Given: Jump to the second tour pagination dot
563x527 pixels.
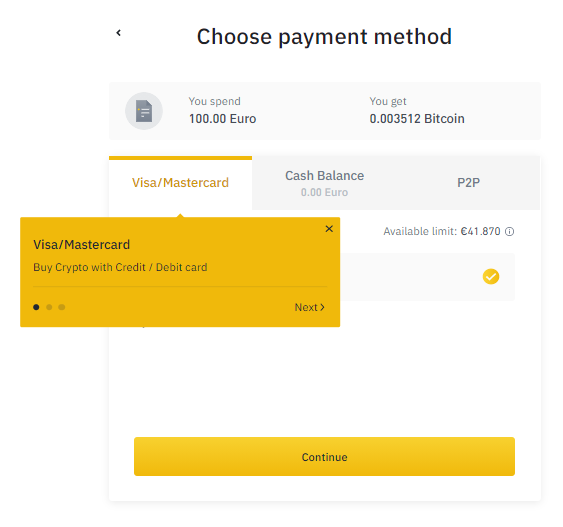Looking at the screenshot, I should 49,307.
